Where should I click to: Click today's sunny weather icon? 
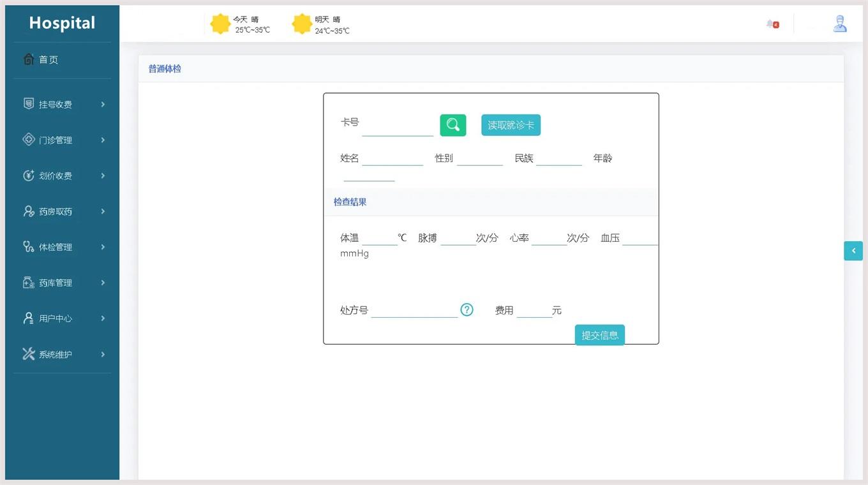point(220,24)
